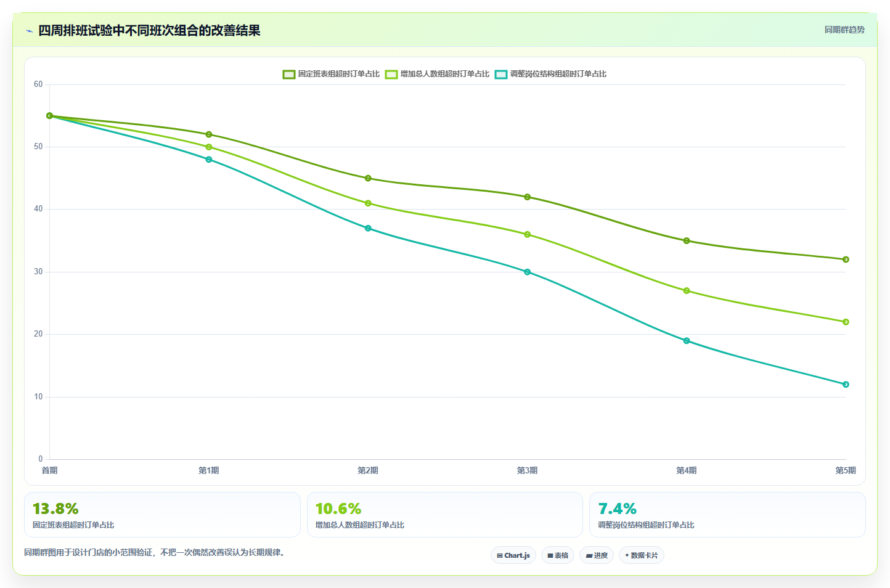Click the 第1期 x-axis label
Viewport: 890px width, 588px height.
coord(209,470)
